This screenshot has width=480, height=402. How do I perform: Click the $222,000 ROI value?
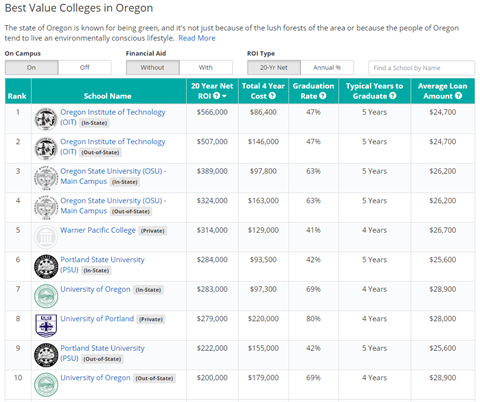(x=212, y=348)
